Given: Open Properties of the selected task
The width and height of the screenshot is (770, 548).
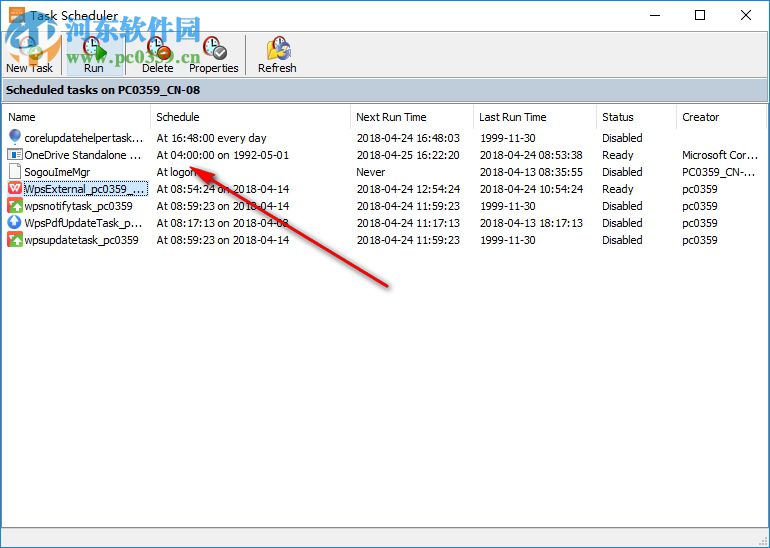Looking at the screenshot, I should coord(214,55).
